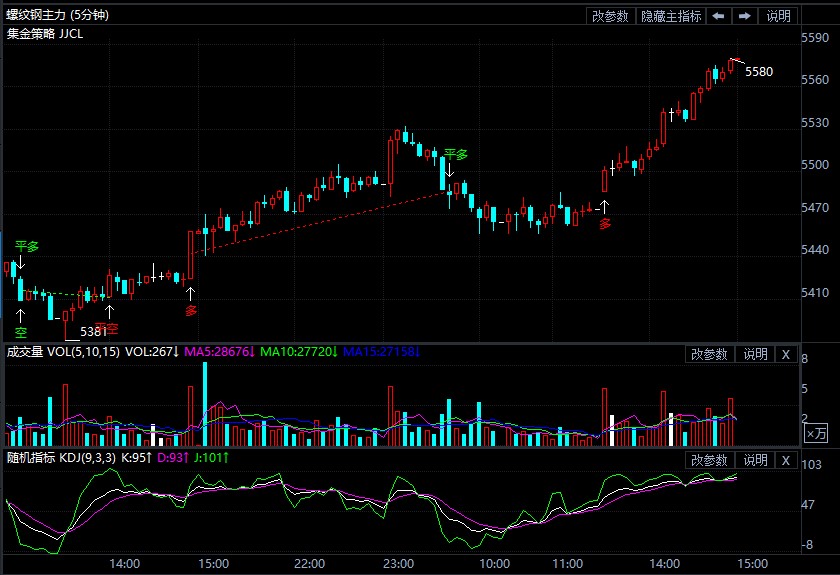The height and width of the screenshot is (575, 840).
Task: Select the 集金策略 JJCL indicator label
Action: coord(45,33)
